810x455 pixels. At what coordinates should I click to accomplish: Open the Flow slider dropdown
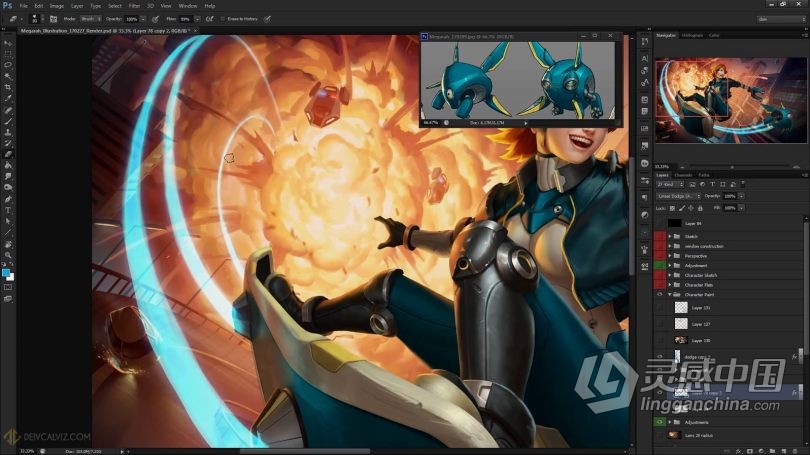(x=197, y=19)
